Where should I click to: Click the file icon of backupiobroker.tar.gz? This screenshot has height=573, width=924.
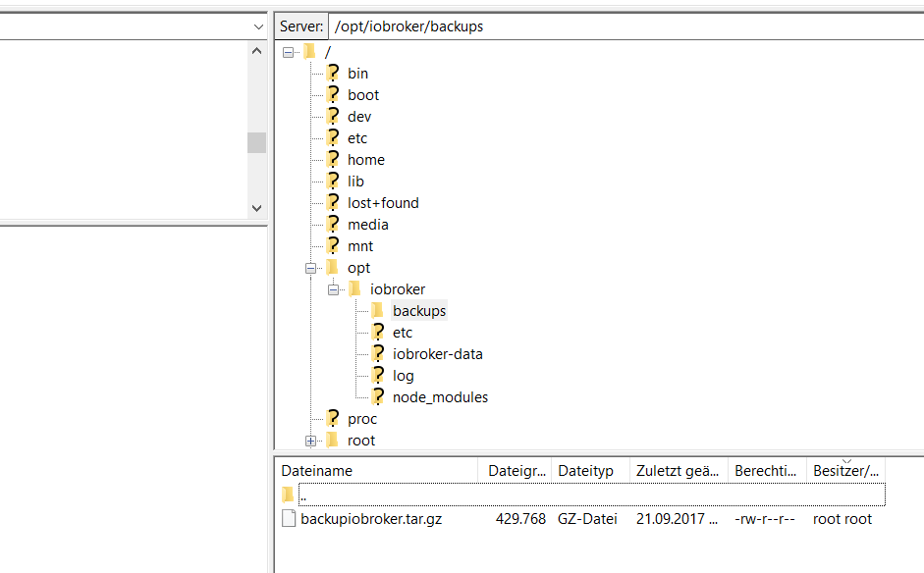[x=289, y=519]
